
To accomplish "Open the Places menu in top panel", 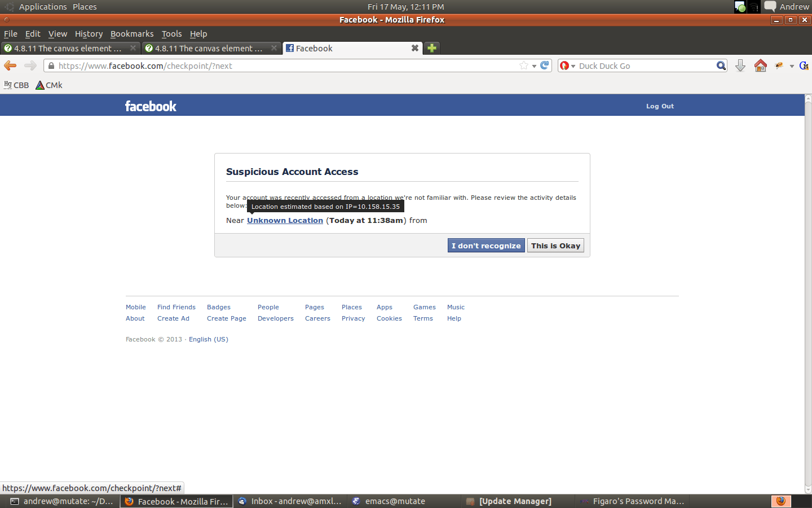I will pyautogui.click(x=85, y=7).
